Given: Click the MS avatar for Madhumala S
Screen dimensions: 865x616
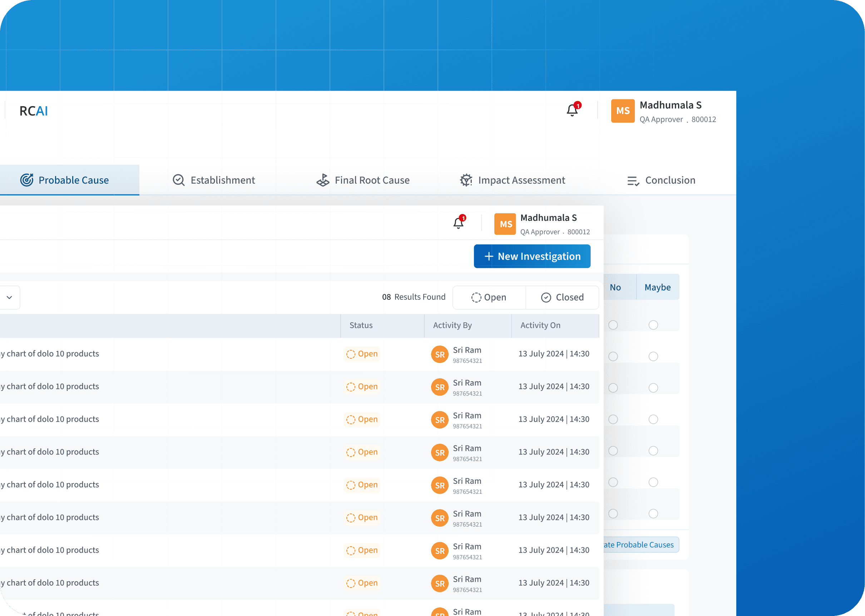Looking at the screenshot, I should (x=623, y=111).
